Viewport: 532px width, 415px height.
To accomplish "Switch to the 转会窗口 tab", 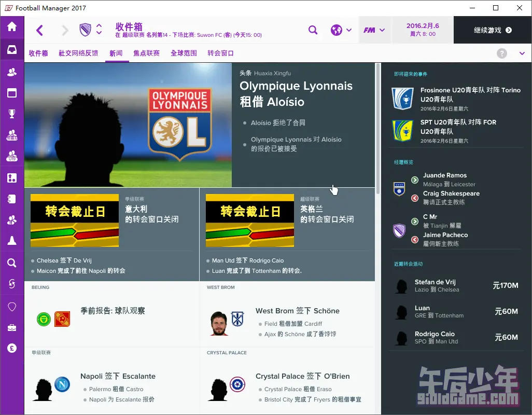I will click(x=220, y=53).
